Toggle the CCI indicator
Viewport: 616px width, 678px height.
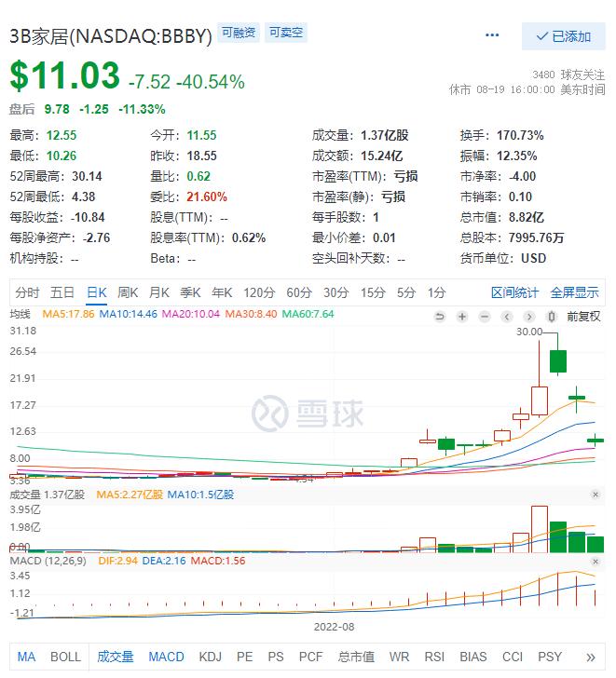pos(513,657)
